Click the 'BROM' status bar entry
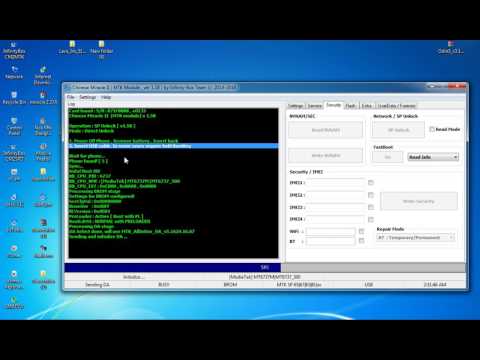The height and width of the screenshot is (360, 480). (x=230, y=285)
